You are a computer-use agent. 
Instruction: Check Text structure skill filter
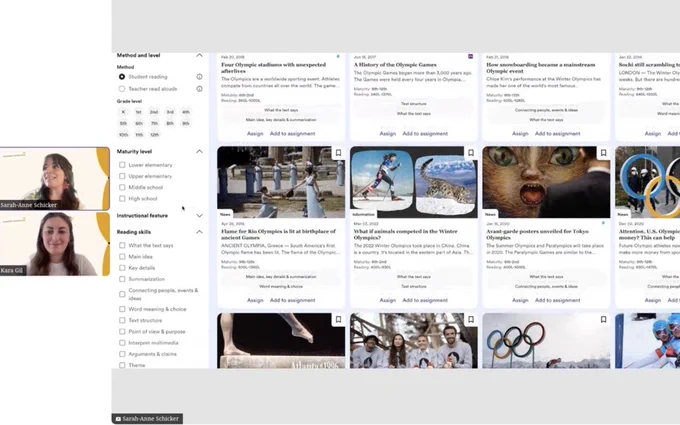tap(122, 320)
